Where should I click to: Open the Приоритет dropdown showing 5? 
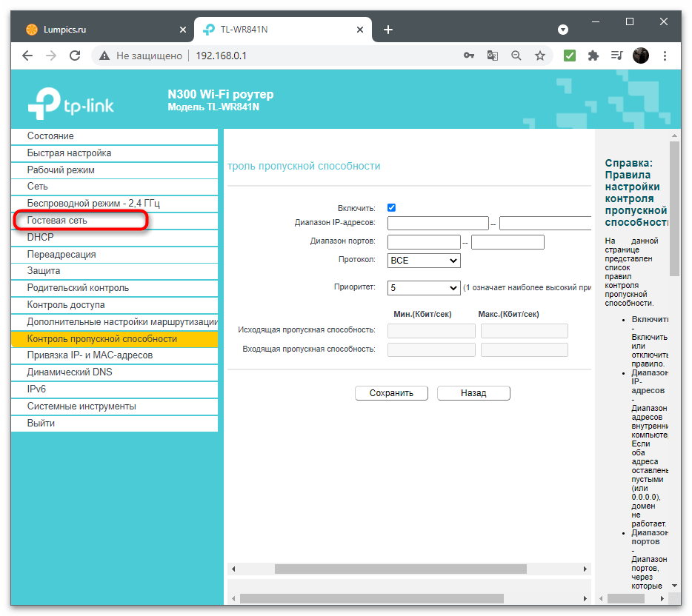coord(424,288)
